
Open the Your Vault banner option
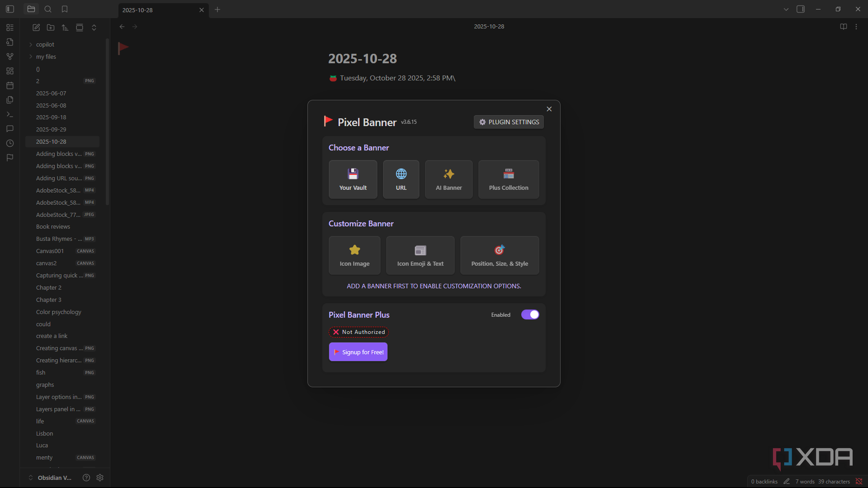(353, 179)
